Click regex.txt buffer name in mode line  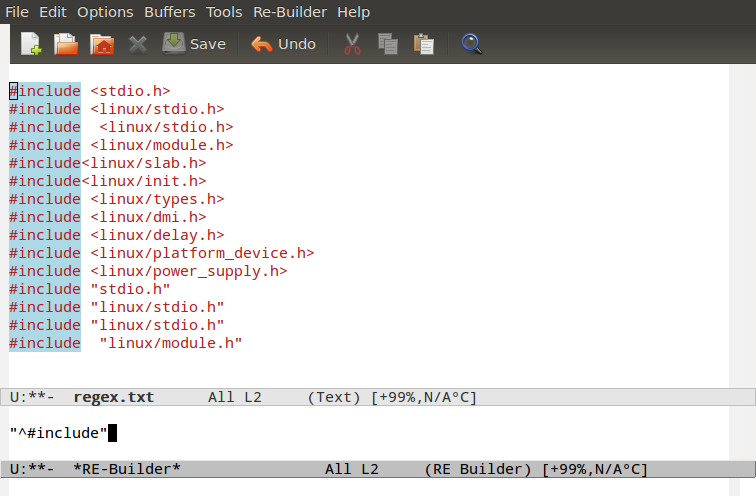tap(113, 397)
